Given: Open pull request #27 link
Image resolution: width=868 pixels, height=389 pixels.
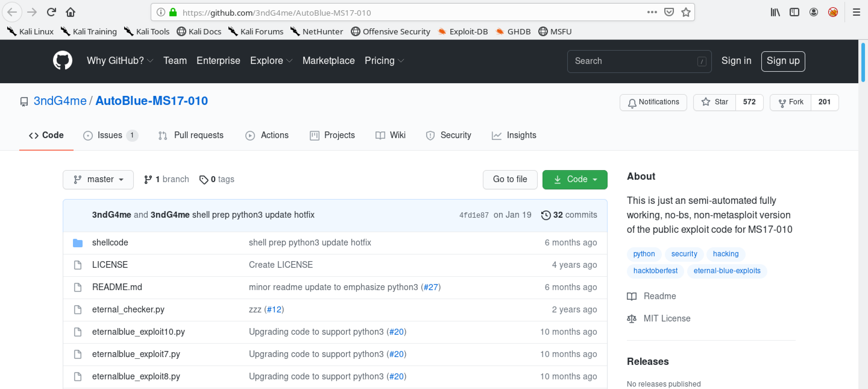Looking at the screenshot, I should pos(431,287).
